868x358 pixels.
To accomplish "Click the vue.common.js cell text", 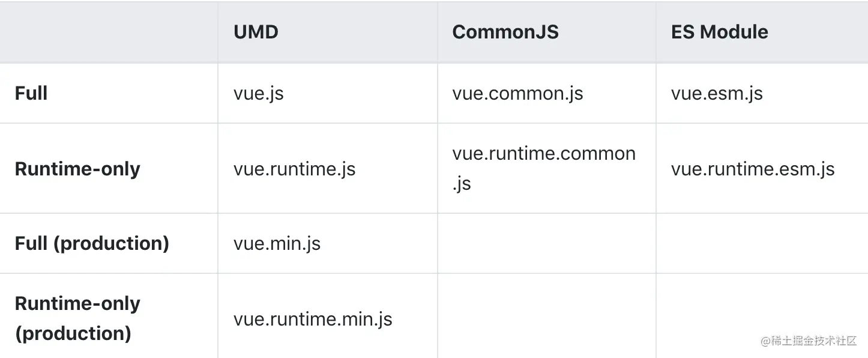I will pyautogui.click(x=517, y=94).
